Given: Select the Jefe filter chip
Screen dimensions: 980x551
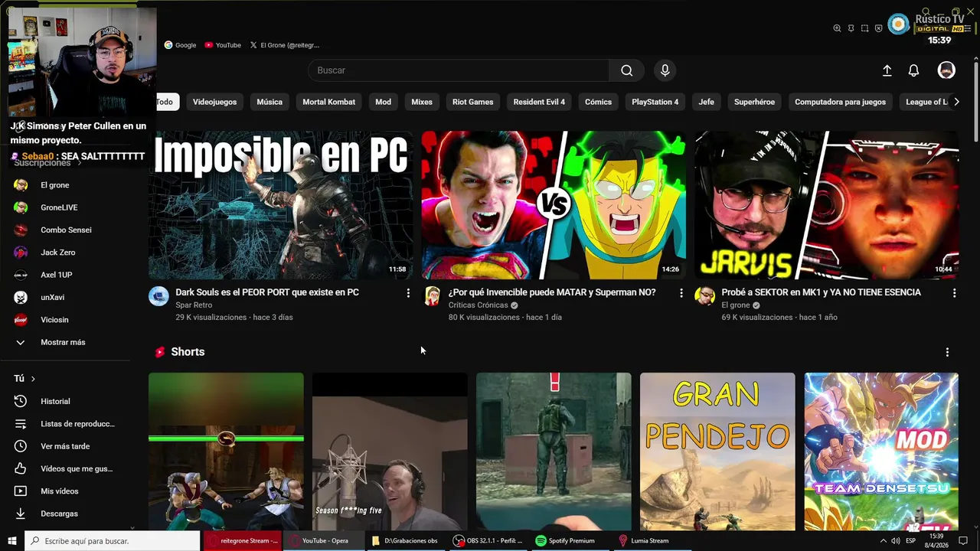Looking at the screenshot, I should [x=706, y=102].
